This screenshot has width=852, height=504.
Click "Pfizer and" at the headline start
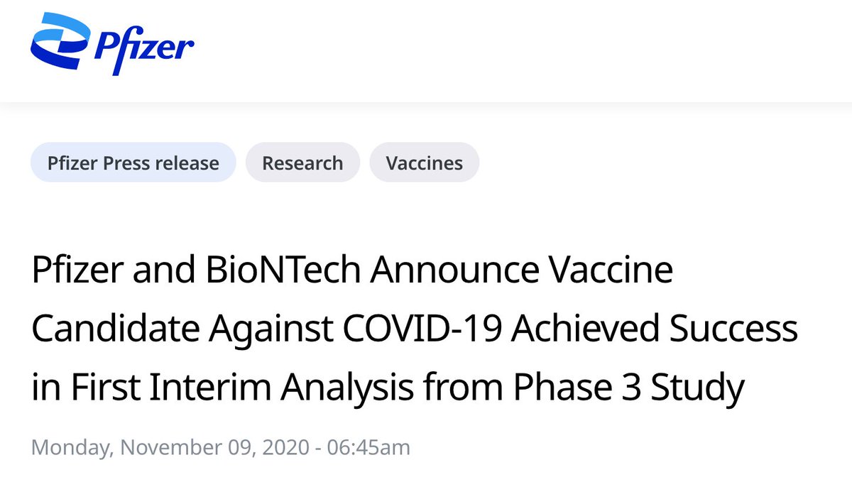point(95,272)
